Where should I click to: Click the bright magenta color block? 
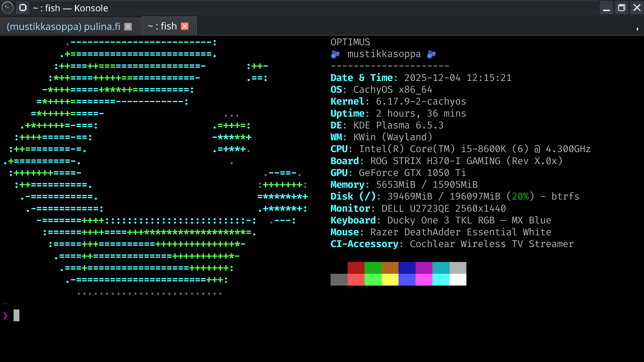click(424, 280)
